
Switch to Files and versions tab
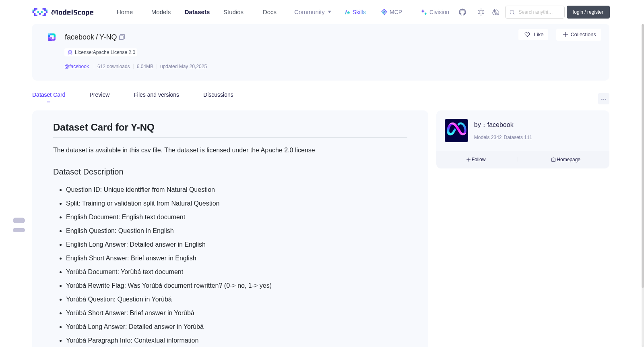coord(156,95)
